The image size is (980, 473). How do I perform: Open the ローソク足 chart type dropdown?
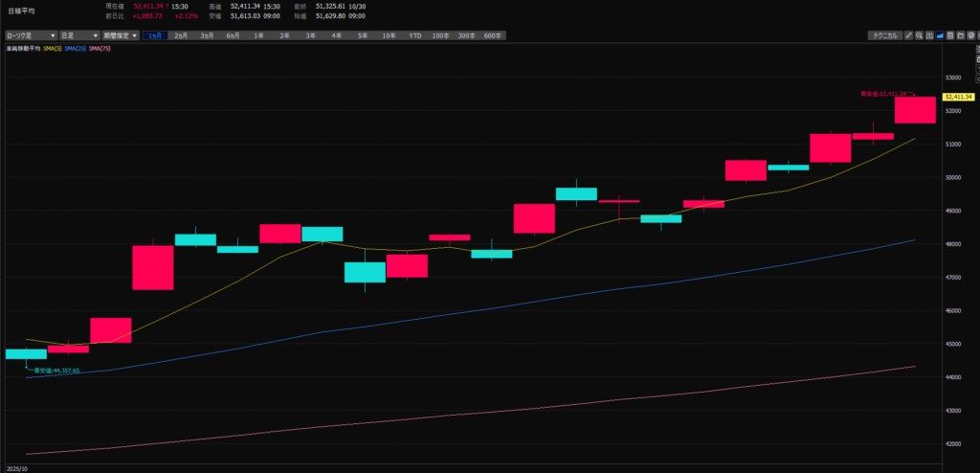click(29, 35)
